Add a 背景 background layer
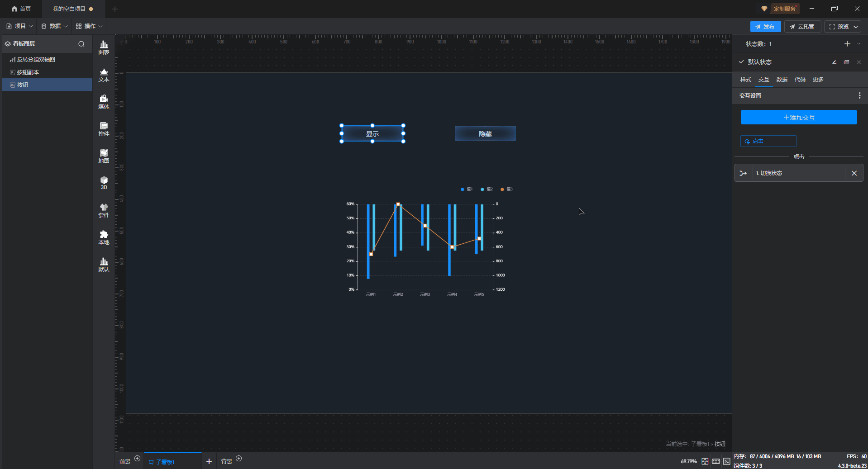The height and width of the screenshot is (469, 868). coord(239,459)
